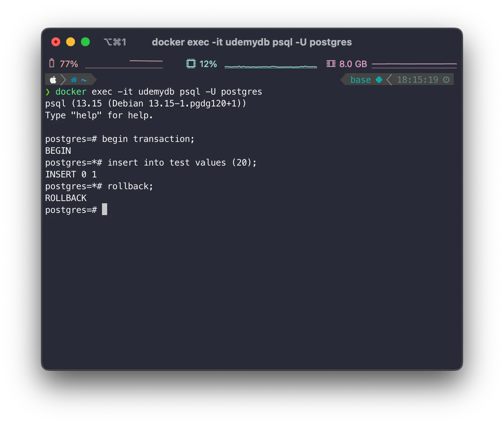This screenshot has width=504, height=425.
Task: Click the blue home directory icon
Action: tap(74, 80)
